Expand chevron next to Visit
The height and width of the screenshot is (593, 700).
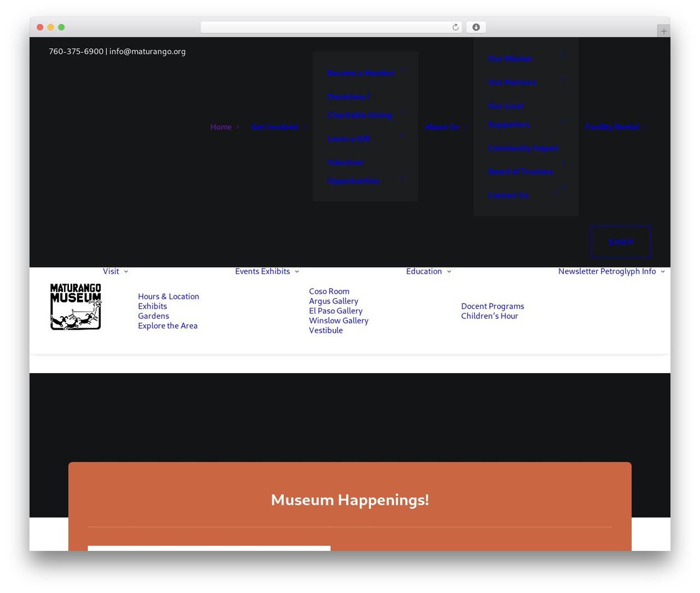pyautogui.click(x=126, y=271)
